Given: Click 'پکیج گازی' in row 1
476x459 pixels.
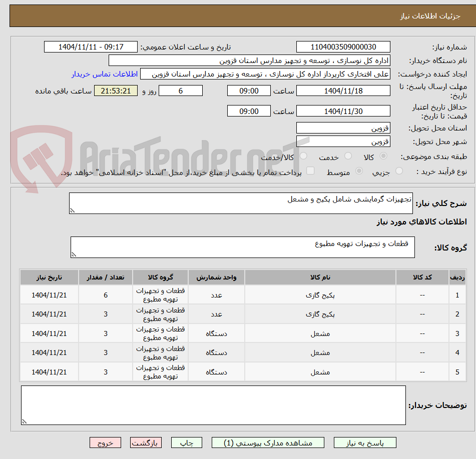Looking at the screenshot, I should [x=320, y=295].
